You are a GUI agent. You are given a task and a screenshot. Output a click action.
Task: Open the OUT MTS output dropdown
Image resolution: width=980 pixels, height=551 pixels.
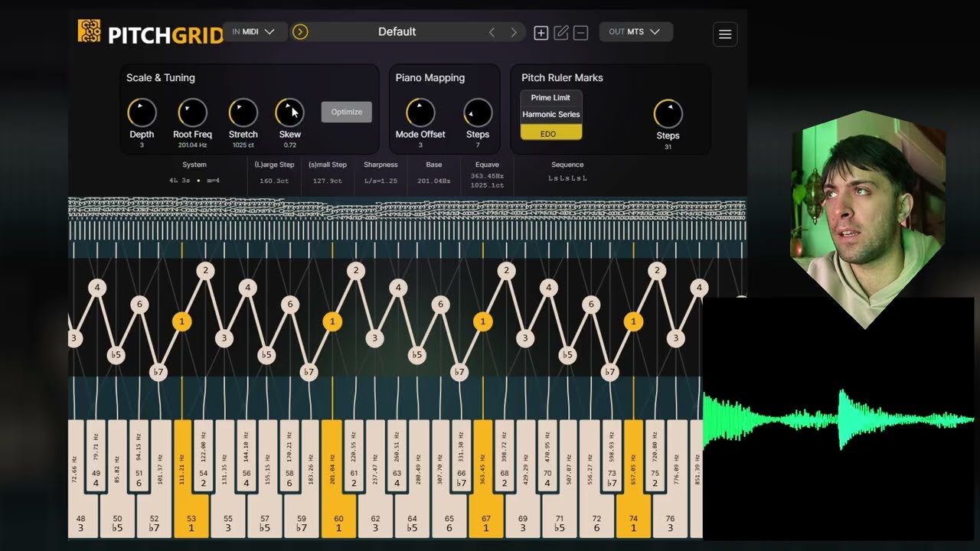click(x=635, y=31)
